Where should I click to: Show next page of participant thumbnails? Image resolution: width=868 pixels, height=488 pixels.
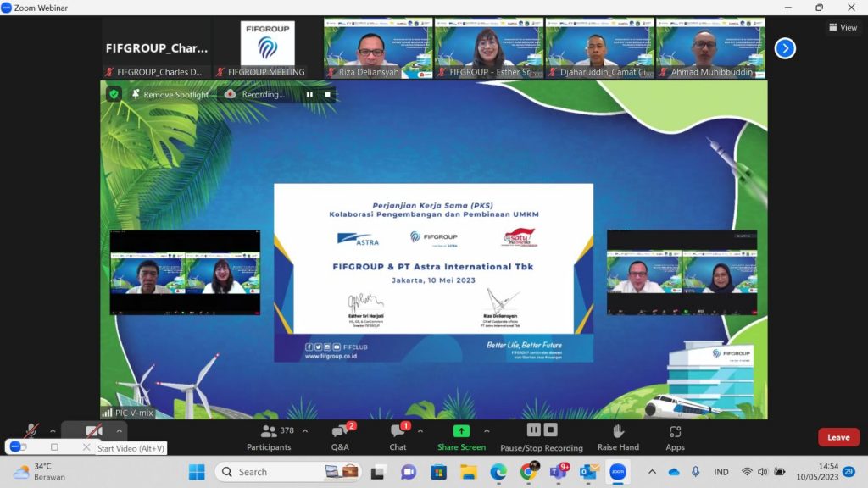pos(785,48)
